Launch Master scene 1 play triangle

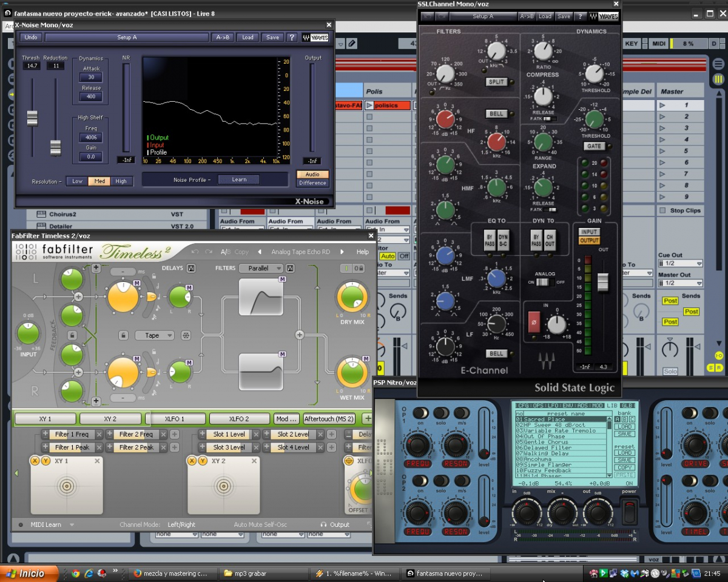(x=662, y=105)
